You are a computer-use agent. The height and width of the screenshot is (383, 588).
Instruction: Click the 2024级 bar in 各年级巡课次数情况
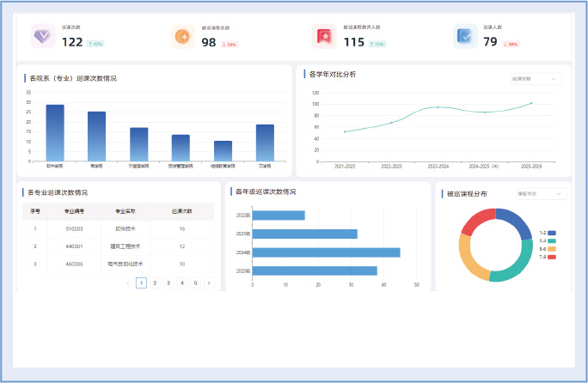[326, 252]
